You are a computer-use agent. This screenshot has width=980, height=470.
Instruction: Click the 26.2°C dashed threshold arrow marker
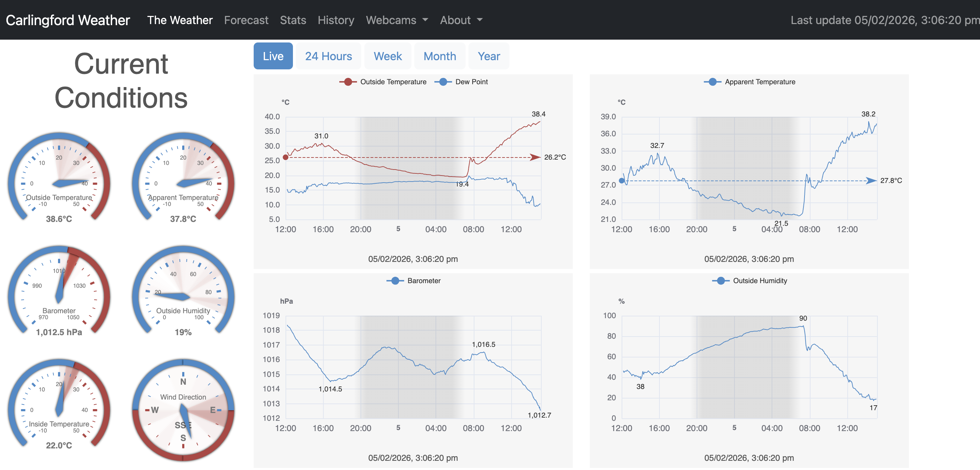[x=535, y=157]
